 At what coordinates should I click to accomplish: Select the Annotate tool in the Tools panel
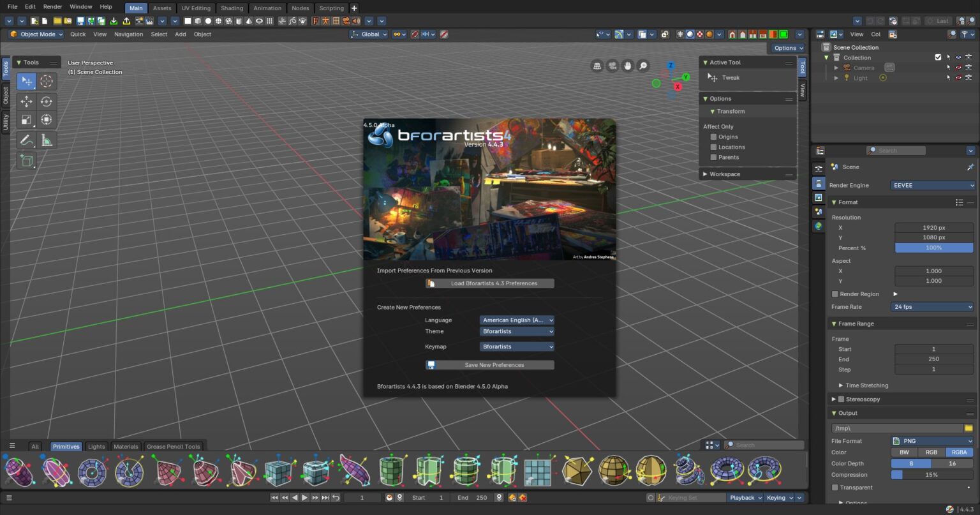(27, 140)
